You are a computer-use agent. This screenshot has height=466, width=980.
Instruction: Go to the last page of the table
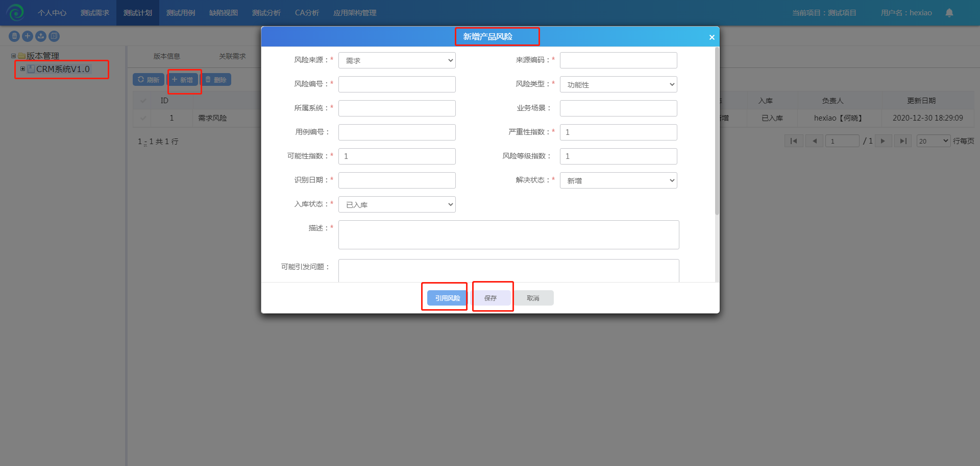tap(903, 141)
